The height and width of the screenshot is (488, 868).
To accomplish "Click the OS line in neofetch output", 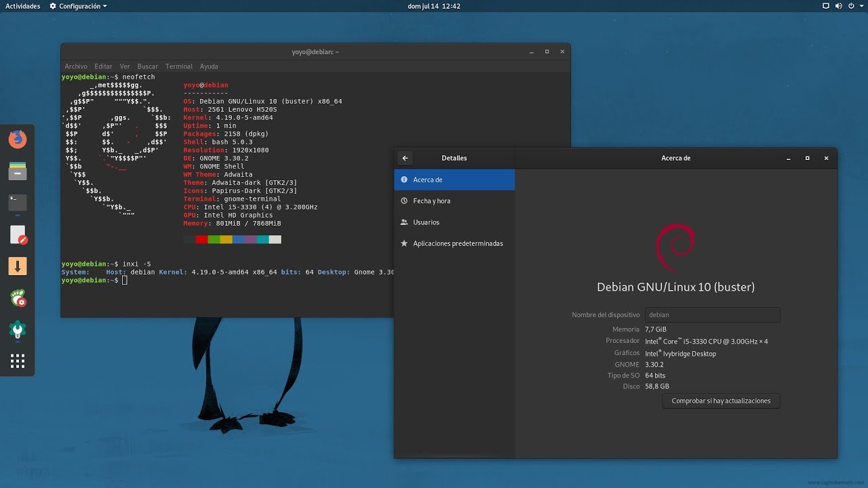I will pos(262,102).
